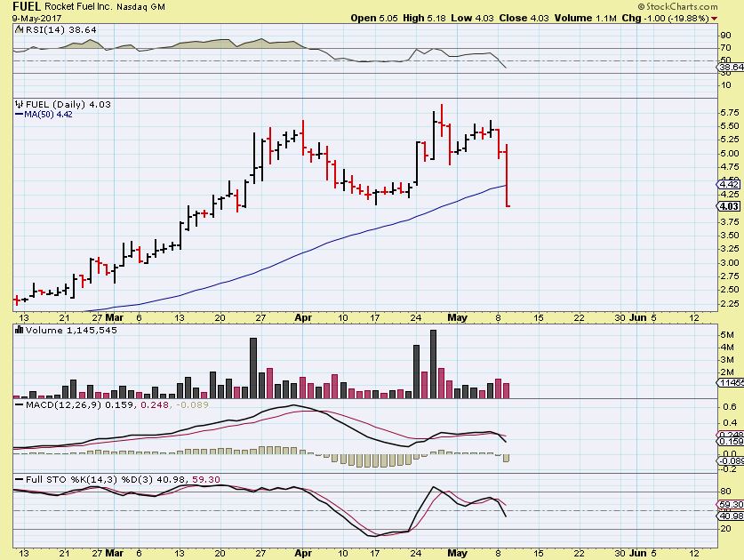Click the OHLC bar icon before FUEL (Daily)
The height and width of the screenshot is (560, 744).
19,104
